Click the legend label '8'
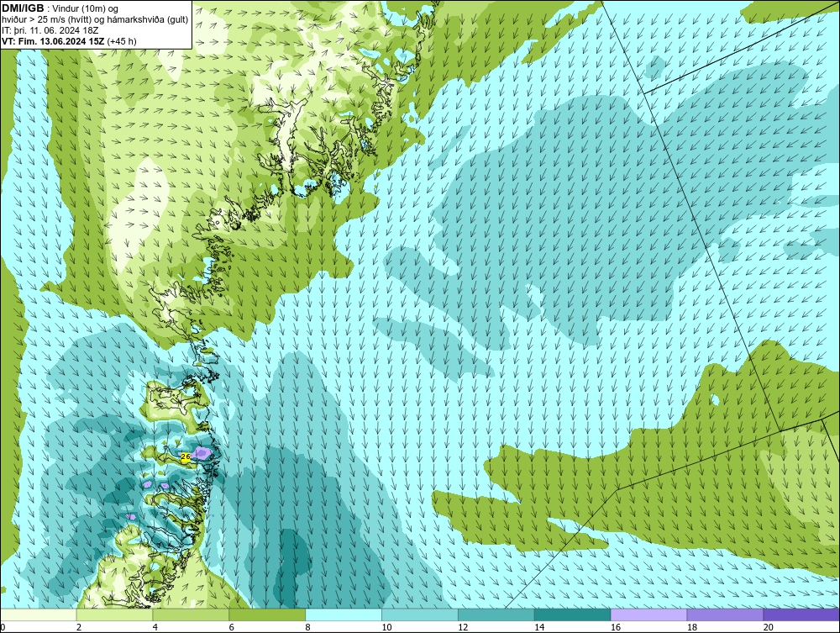The width and height of the screenshot is (840, 633). (308, 627)
